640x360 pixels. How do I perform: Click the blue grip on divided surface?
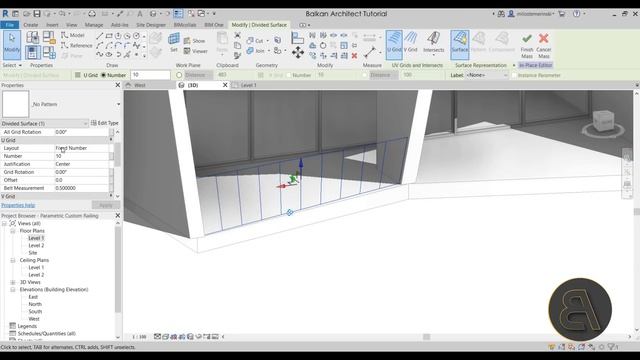[x=289, y=213]
